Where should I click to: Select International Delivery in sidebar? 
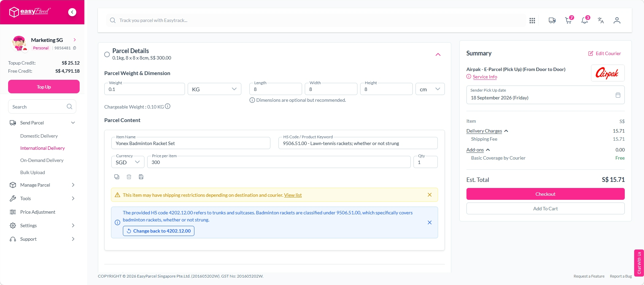(x=43, y=148)
